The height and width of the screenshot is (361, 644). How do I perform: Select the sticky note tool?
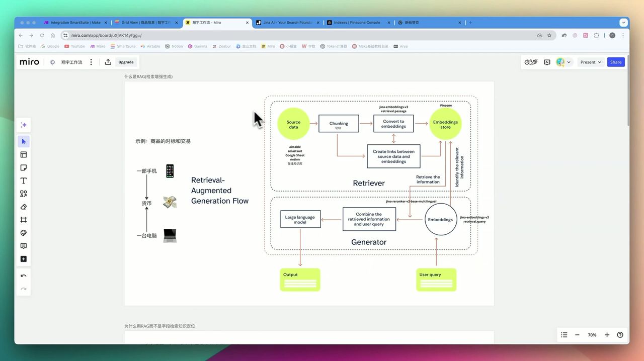click(x=24, y=167)
